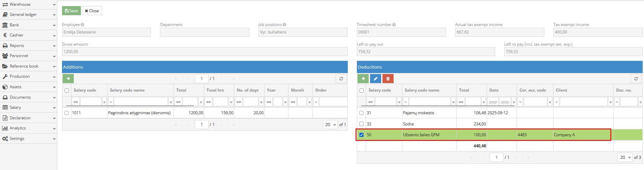Select the 1011 salary code row checkbox
This screenshot has height=170, width=644.
click(x=67, y=113)
